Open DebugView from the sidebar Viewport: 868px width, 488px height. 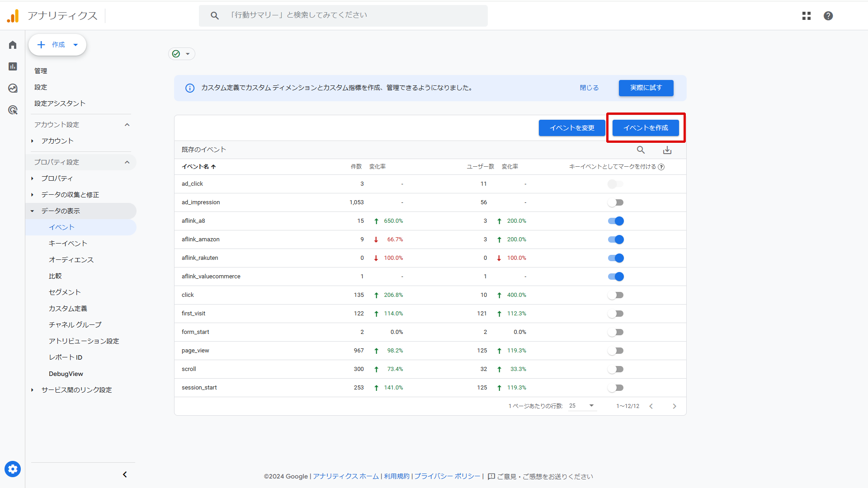click(x=66, y=374)
